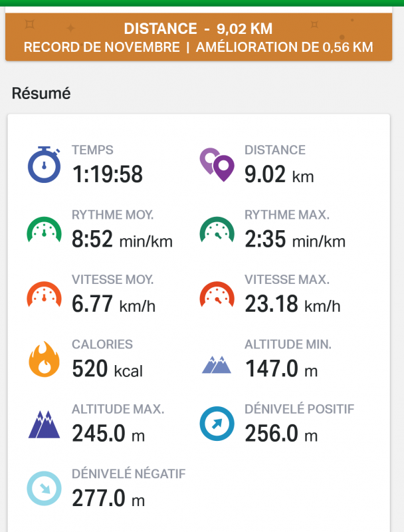
Task: Select average speed 6.77 km/h
Action: point(114,304)
